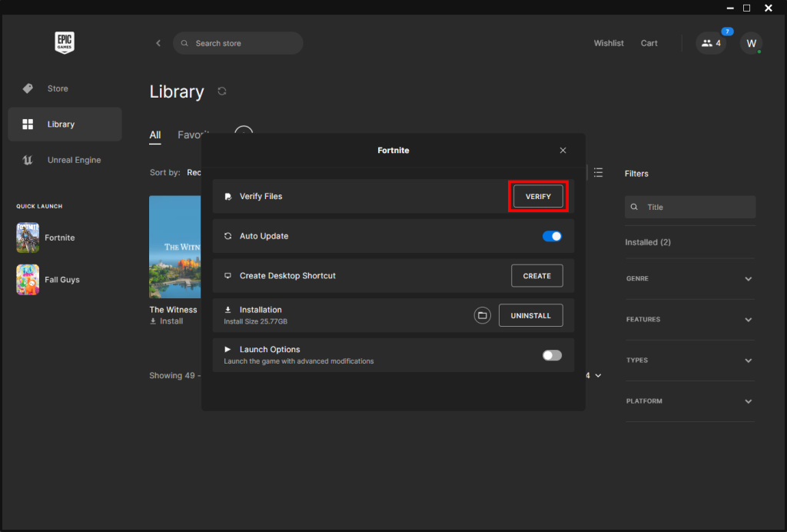Select the Favorites tab
Viewport: 787px width, 532px height.
coord(192,135)
